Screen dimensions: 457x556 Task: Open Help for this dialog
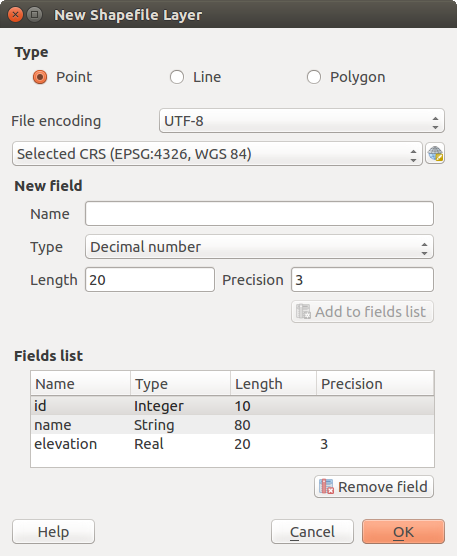(54, 532)
